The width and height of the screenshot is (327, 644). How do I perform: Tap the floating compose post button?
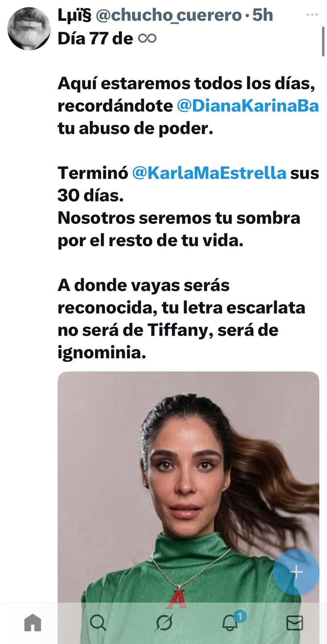(x=296, y=572)
